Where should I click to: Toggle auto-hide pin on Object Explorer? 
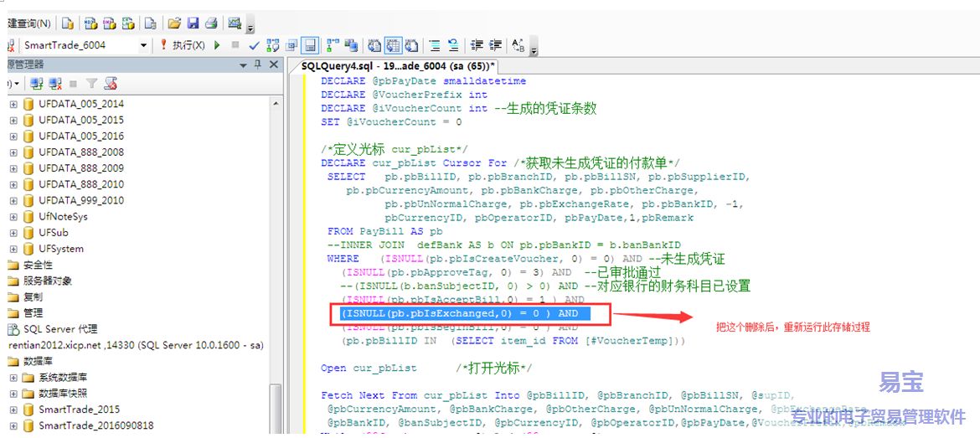(258, 64)
